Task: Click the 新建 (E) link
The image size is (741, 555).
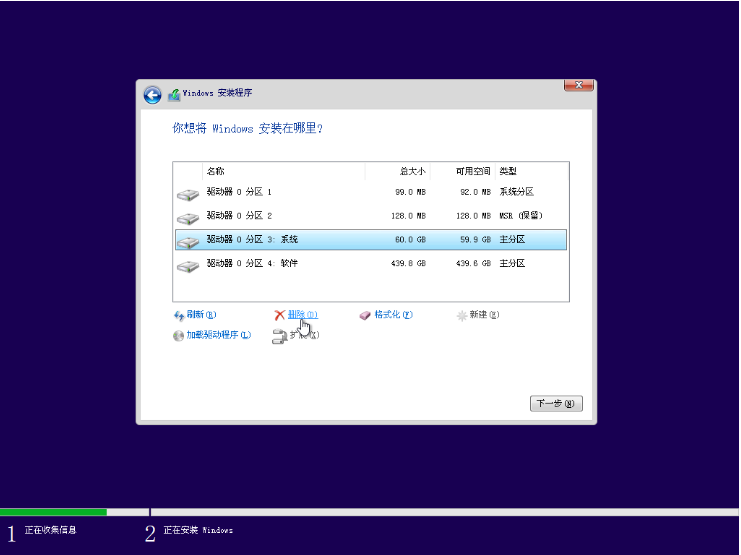Action: point(484,314)
